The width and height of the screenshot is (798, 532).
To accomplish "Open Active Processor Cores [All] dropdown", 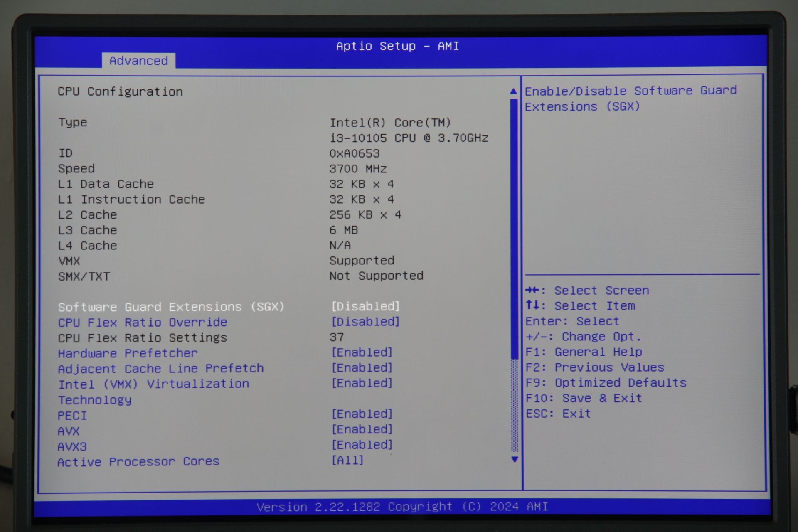I will [347, 461].
